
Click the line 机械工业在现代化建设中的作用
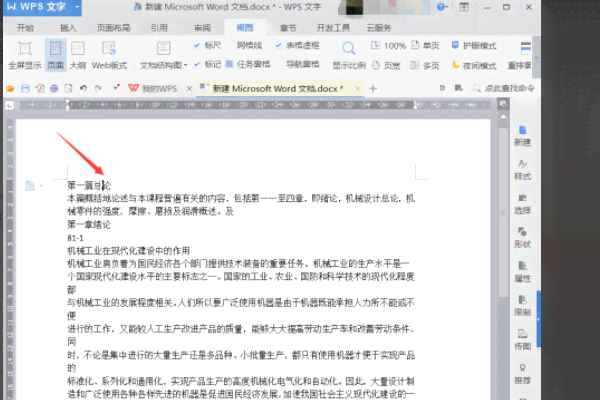pos(129,251)
